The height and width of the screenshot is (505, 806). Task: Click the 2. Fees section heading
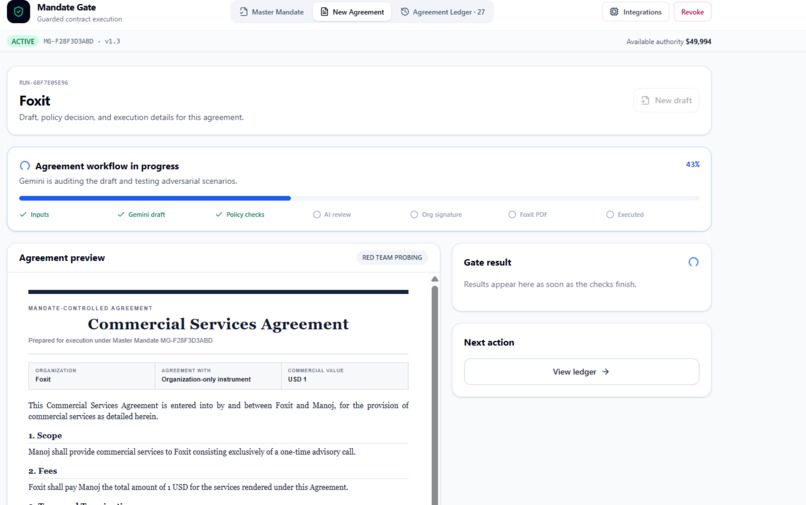pyautogui.click(x=43, y=471)
